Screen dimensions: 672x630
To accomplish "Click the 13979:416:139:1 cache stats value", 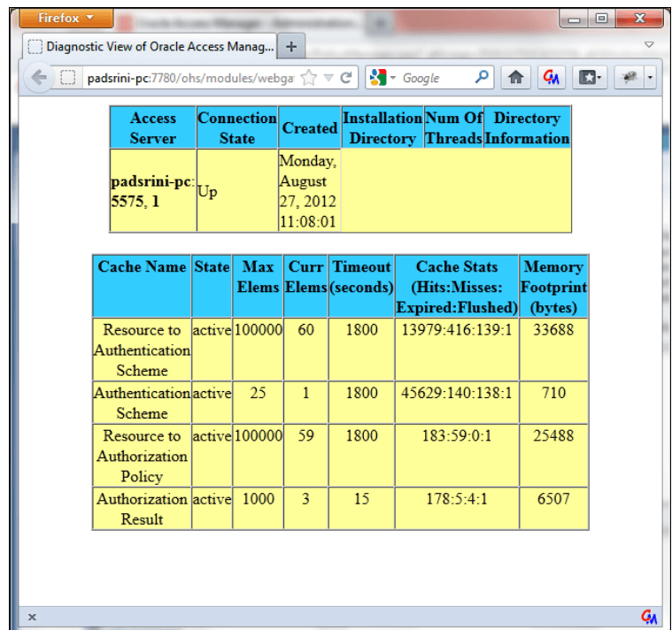I will pyautogui.click(x=457, y=330).
